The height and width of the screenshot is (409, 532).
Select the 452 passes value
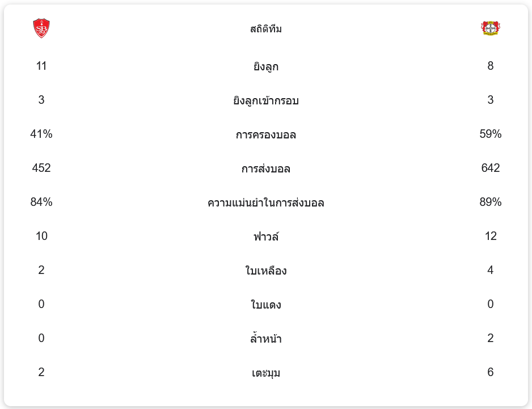click(41, 168)
